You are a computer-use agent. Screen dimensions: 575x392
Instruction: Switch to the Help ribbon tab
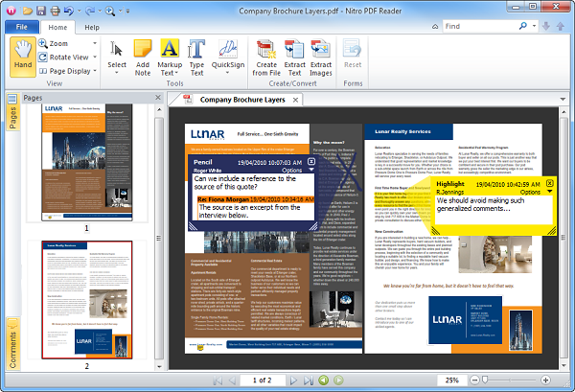tap(92, 27)
